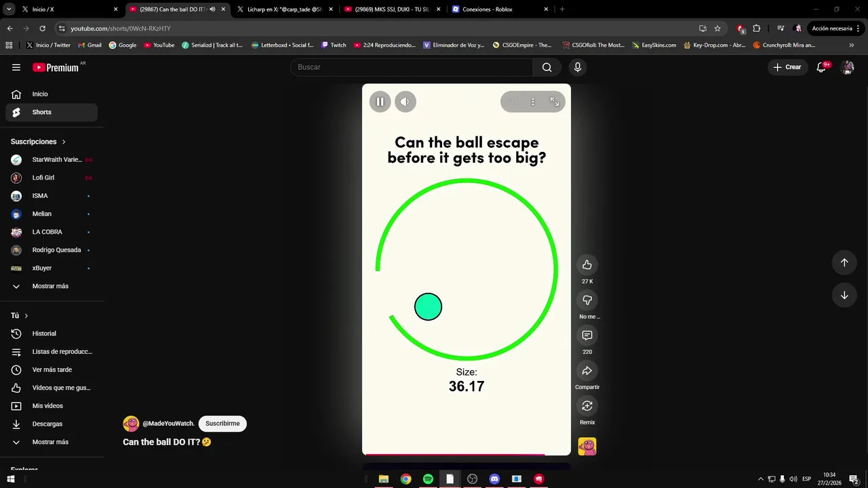Screen dimensions: 868x488
Task: Open the hamburger guide menu
Action: (x=16, y=67)
